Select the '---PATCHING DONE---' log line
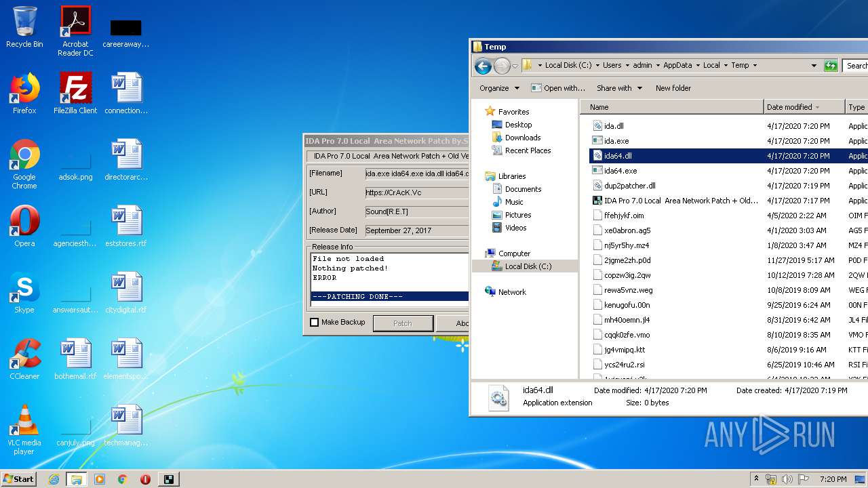868x488 pixels. 390,297
